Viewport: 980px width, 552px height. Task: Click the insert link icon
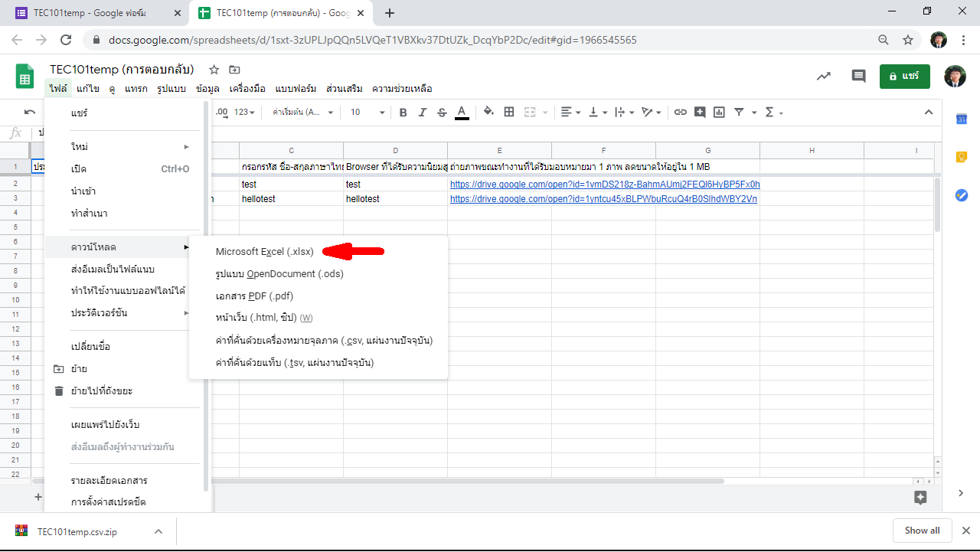coord(680,112)
